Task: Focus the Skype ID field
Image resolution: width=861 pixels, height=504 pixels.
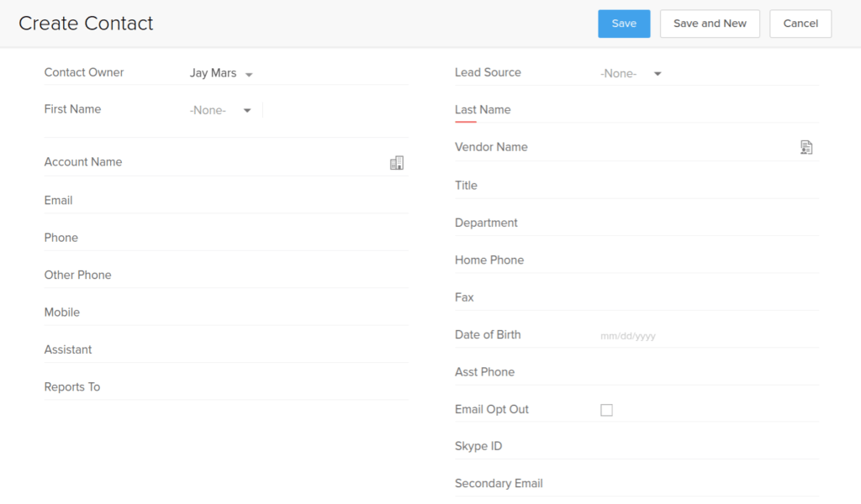Action: pyautogui.click(x=710, y=446)
